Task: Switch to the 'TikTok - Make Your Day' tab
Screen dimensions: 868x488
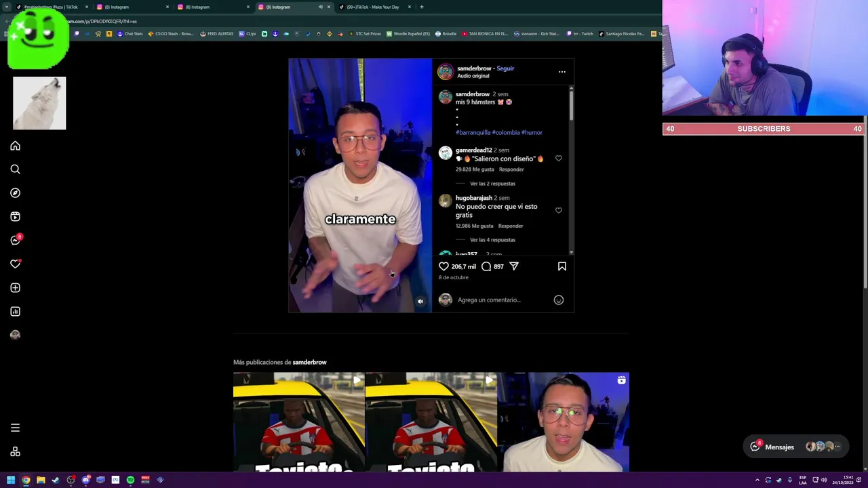Action: tap(375, 7)
